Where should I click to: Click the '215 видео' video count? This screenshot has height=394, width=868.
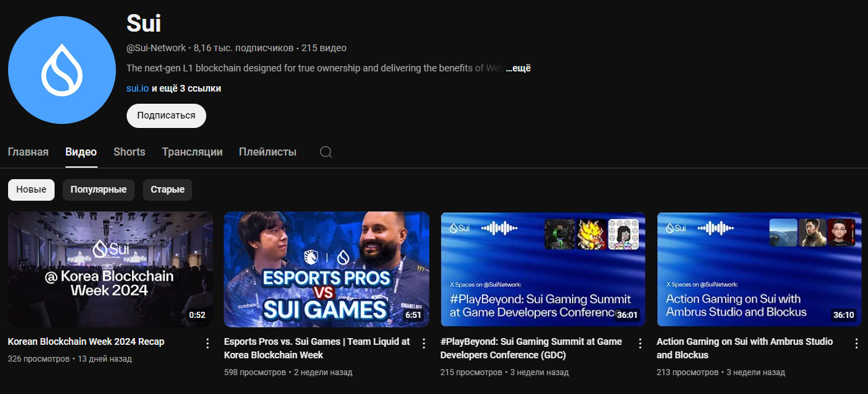pyautogui.click(x=324, y=48)
